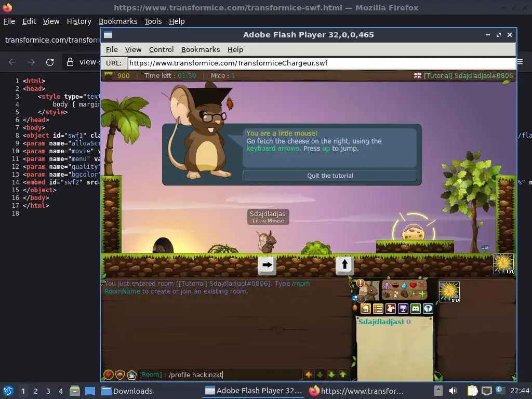Open the shop clothing icon
Image resolution: width=532 pixels, height=399 pixels.
point(391,309)
